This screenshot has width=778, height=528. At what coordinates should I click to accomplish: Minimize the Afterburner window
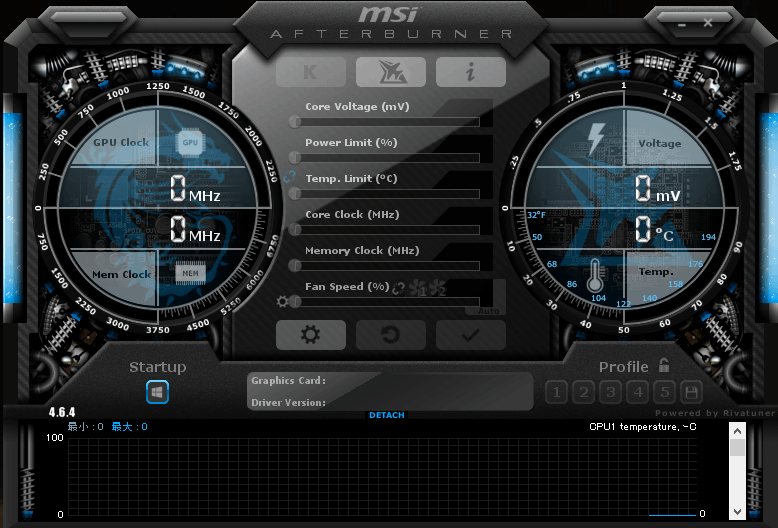pyautogui.click(x=682, y=24)
